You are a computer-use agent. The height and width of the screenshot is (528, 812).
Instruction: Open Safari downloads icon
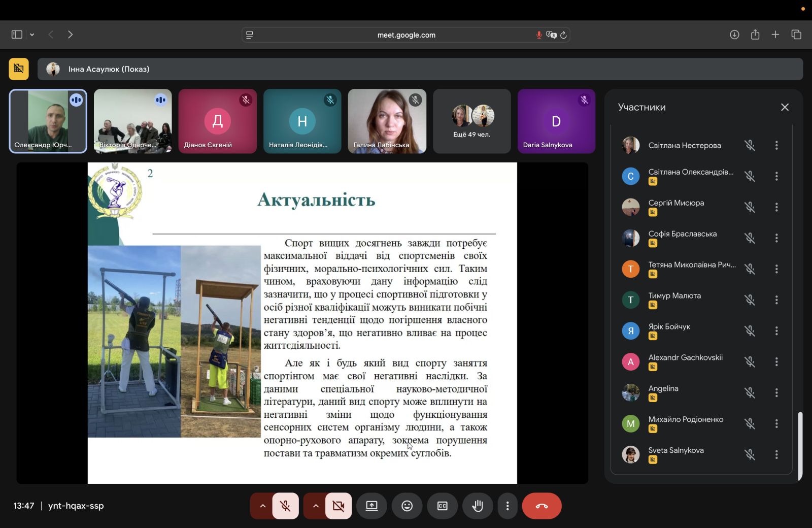point(734,35)
